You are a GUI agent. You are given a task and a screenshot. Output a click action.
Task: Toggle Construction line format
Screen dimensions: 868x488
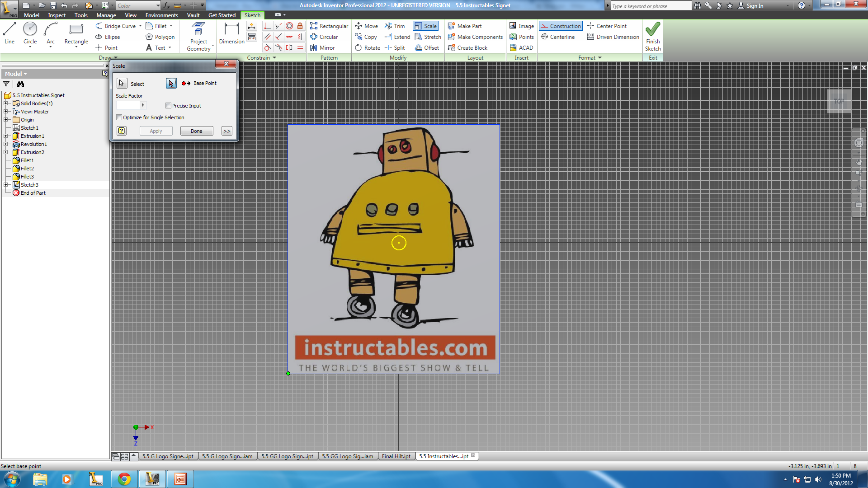(561, 26)
